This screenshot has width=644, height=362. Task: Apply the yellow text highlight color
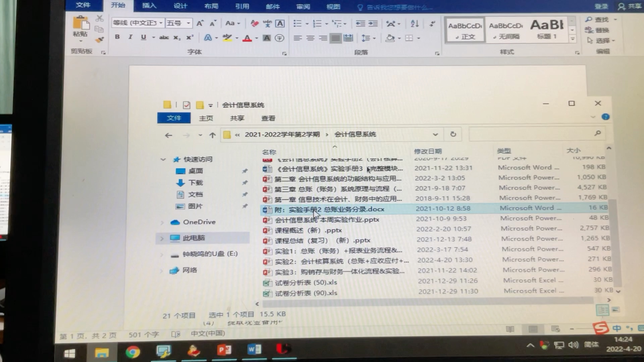[227, 38]
